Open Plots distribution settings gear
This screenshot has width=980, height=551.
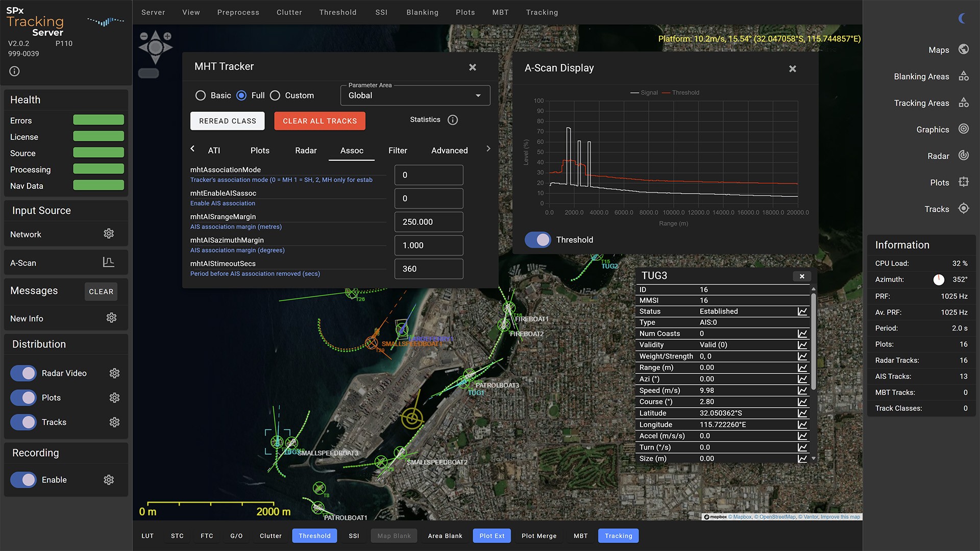[x=114, y=398]
